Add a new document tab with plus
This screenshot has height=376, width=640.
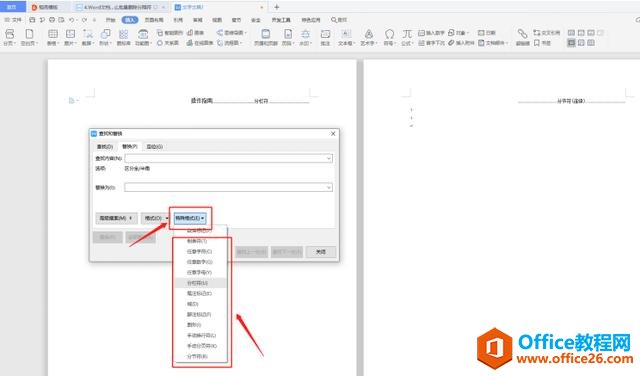click(276, 7)
